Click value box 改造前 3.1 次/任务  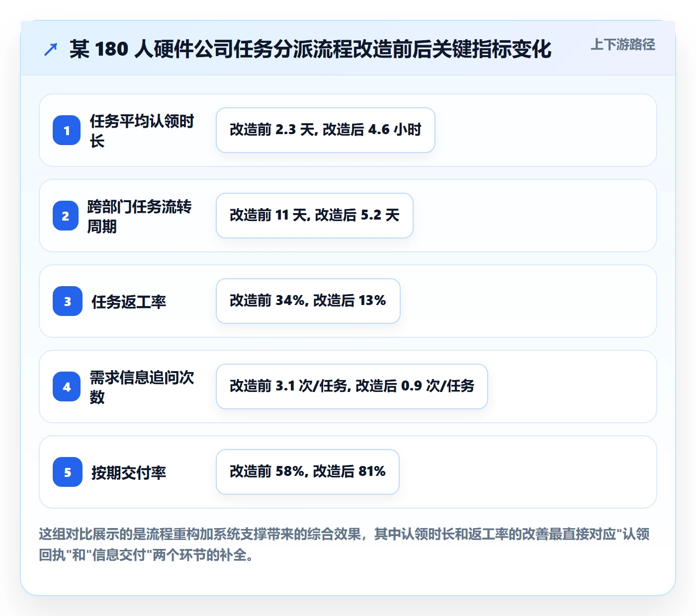(x=352, y=386)
